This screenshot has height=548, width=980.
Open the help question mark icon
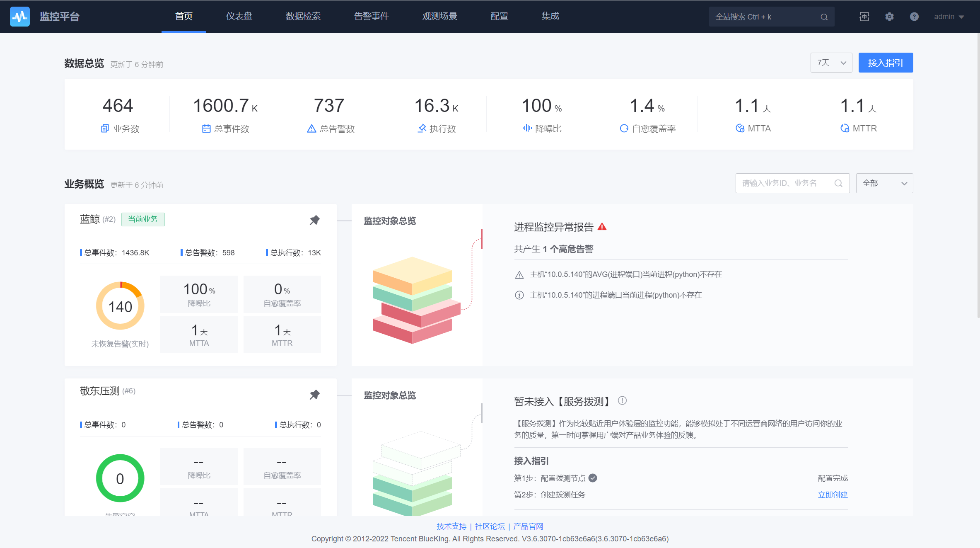point(914,17)
